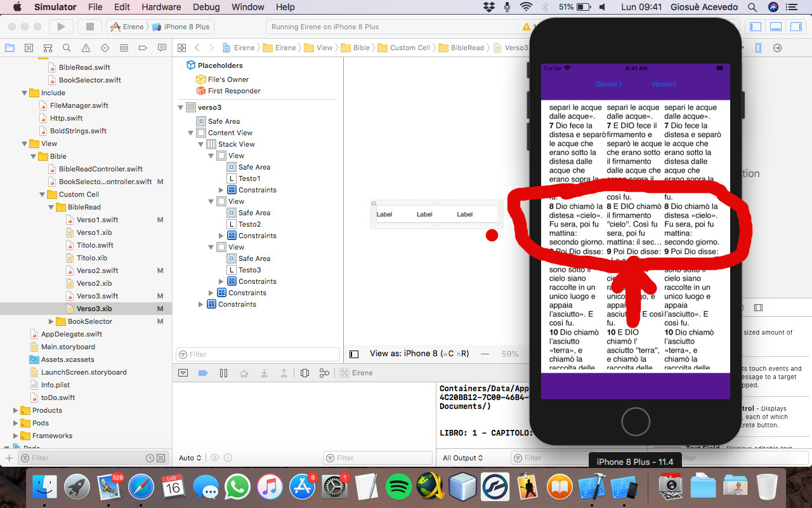The width and height of the screenshot is (812, 508).
Task: Open the Hardware menu
Action: (161, 7)
